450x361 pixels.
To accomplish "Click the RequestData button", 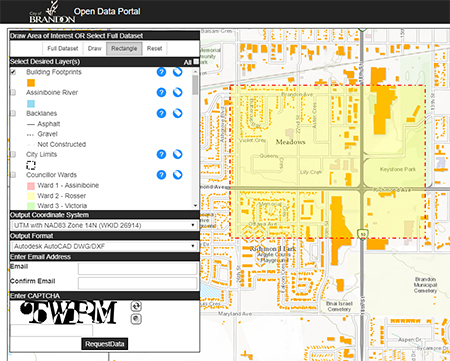I will 105,344.
